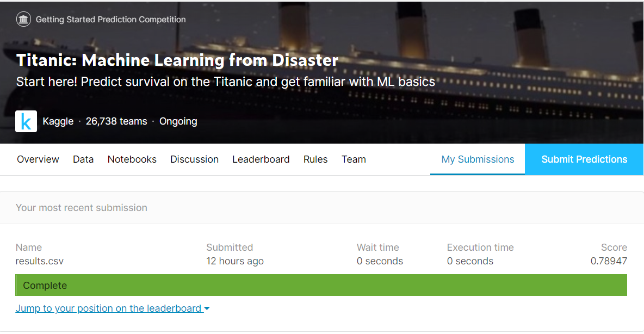Click the score value 0.78947
The image size is (644, 334).
coord(609,261)
